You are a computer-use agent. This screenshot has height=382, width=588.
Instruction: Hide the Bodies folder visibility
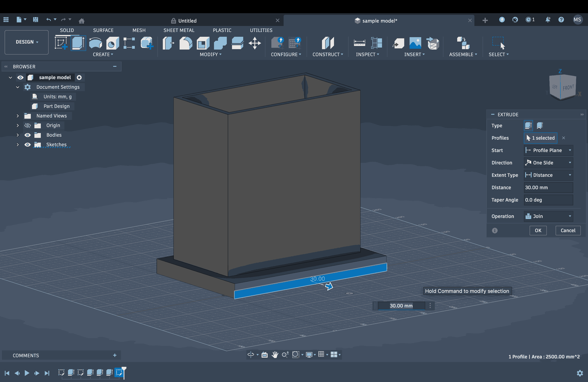tap(27, 135)
